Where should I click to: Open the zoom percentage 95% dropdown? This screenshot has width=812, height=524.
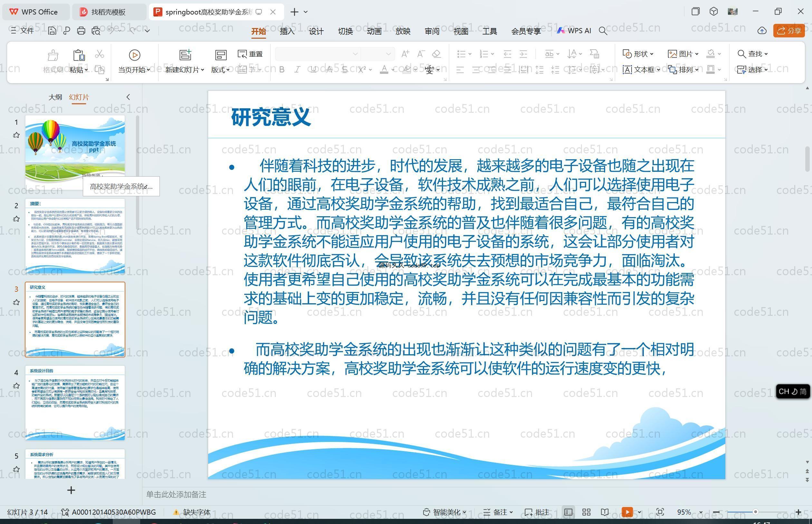click(701, 512)
